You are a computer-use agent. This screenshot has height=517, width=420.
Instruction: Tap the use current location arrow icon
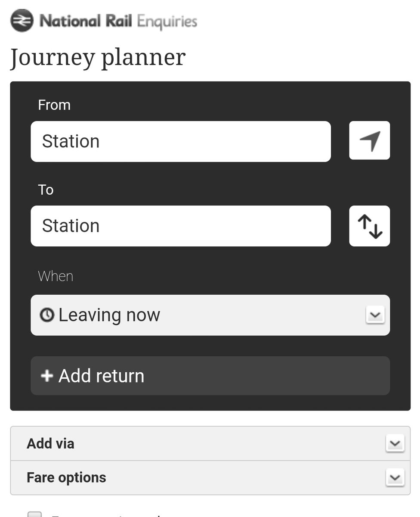coord(370,140)
